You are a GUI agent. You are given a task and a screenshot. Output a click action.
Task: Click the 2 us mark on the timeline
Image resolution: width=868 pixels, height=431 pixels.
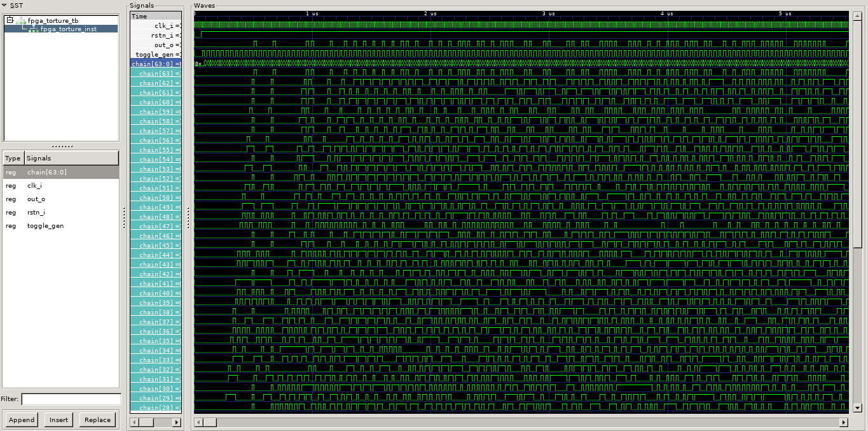(x=431, y=14)
